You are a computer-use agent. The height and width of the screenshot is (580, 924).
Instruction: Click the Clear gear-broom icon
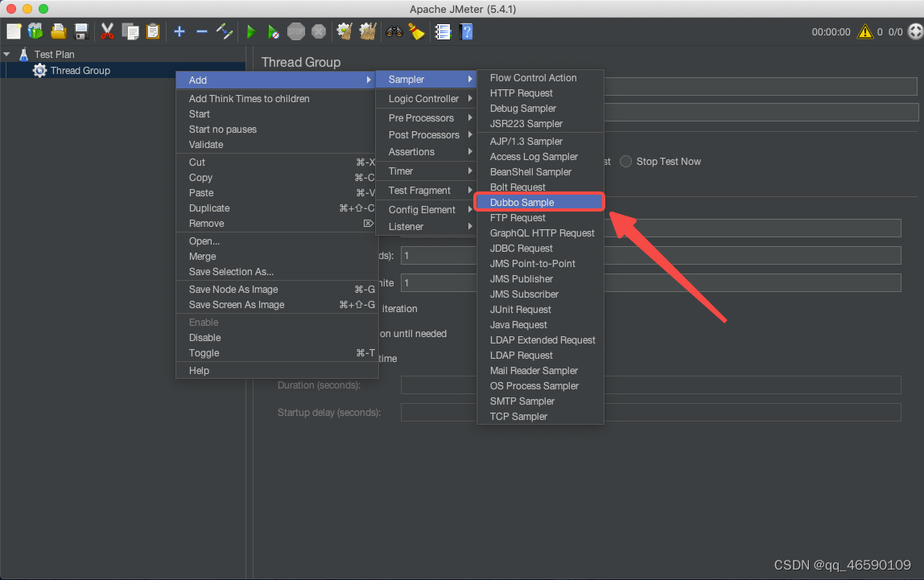point(344,31)
